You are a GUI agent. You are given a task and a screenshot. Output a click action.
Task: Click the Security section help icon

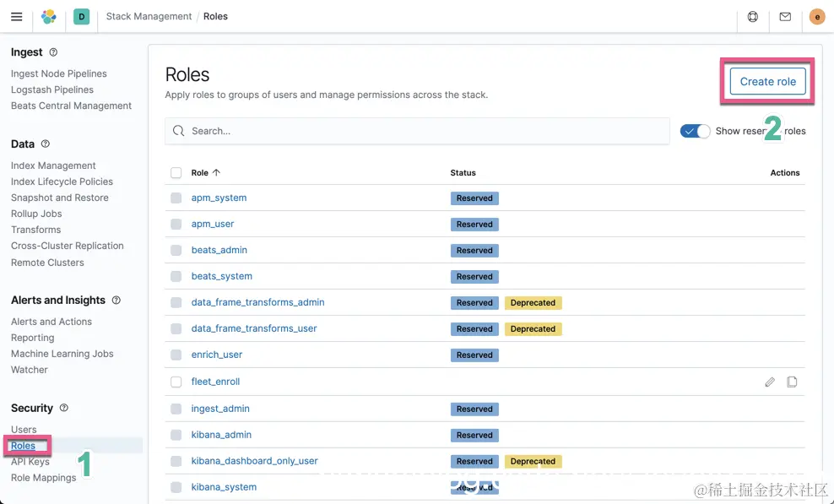coord(63,408)
